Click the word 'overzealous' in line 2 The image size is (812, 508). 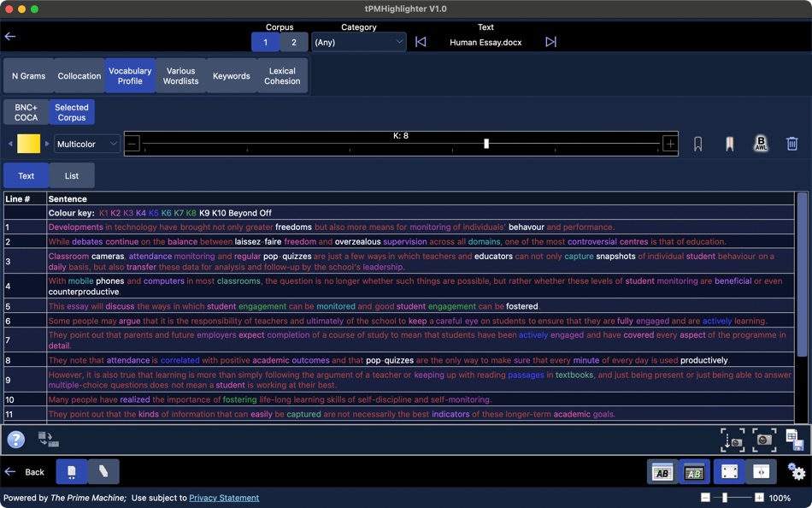(x=358, y=241)
